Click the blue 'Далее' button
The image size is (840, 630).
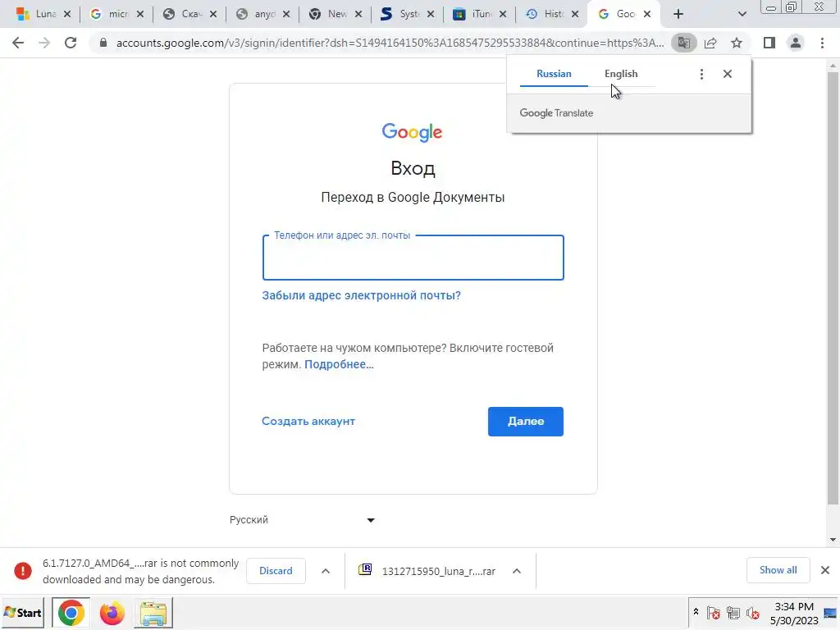526,422
